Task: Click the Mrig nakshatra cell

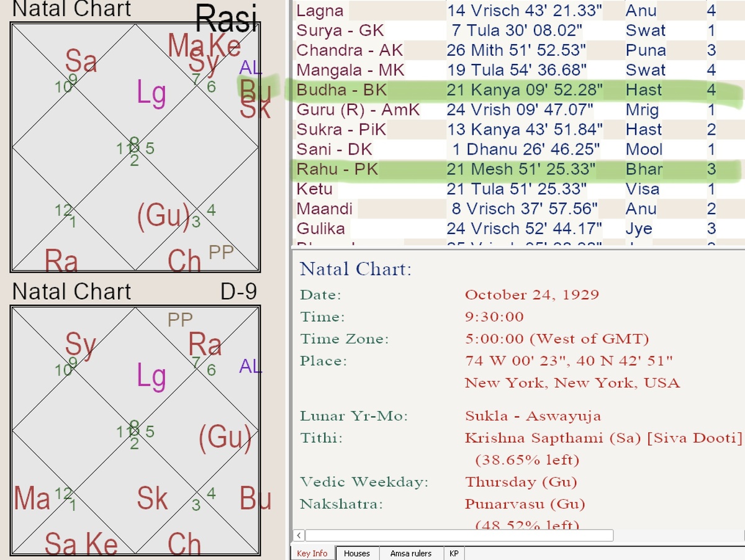Action: (643, 111)
